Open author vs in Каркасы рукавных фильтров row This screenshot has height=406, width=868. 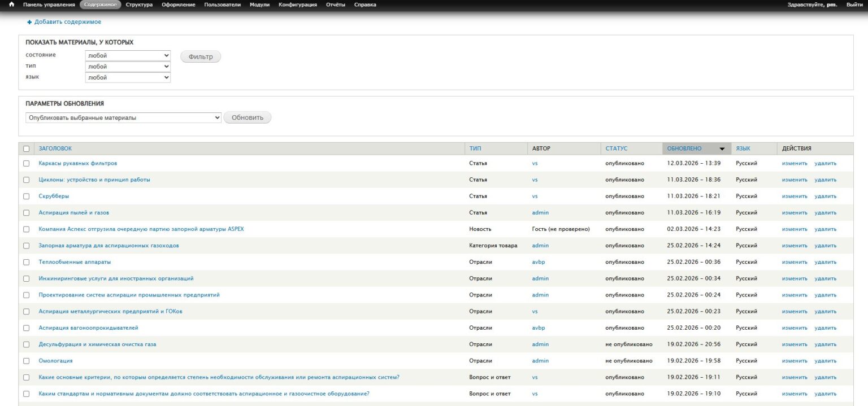535,163
